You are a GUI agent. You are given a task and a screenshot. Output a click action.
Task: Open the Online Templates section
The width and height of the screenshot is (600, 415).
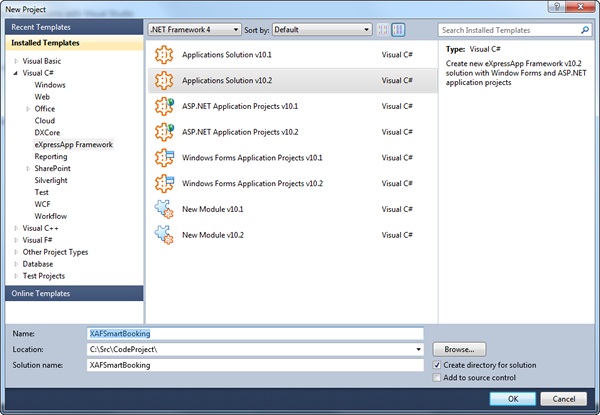(x=74, y=293)
